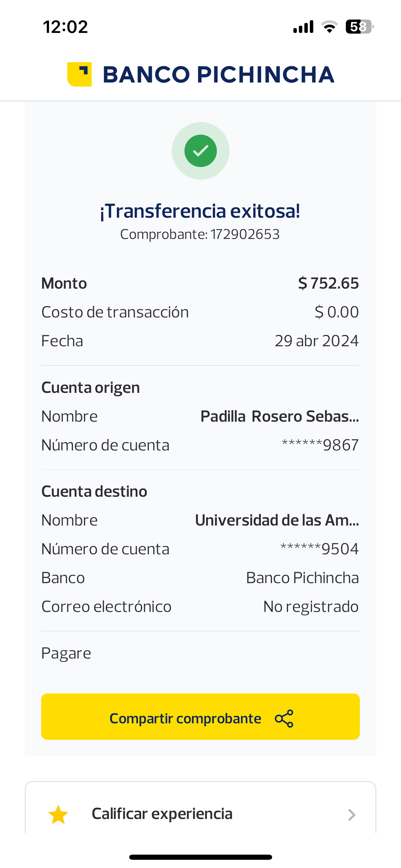Image resolution: width=401 pixels, height=868 pixels.
Task: Tap the yellow star icon
Action: click(x=58, y=815)
